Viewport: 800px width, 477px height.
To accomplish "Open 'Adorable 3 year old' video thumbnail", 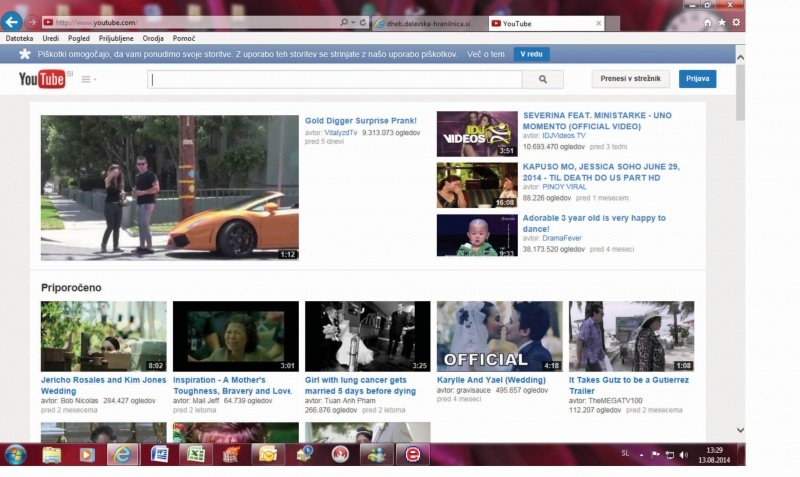I will click(477, 235).
